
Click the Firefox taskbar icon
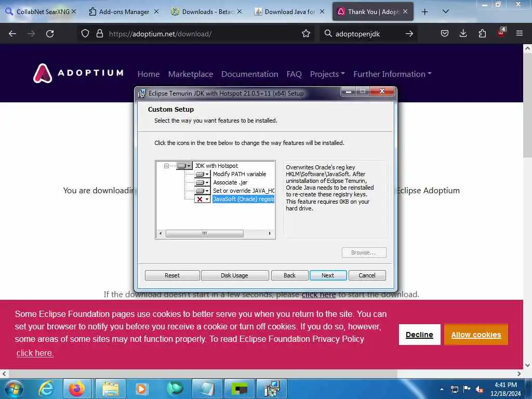pos(77,389)
